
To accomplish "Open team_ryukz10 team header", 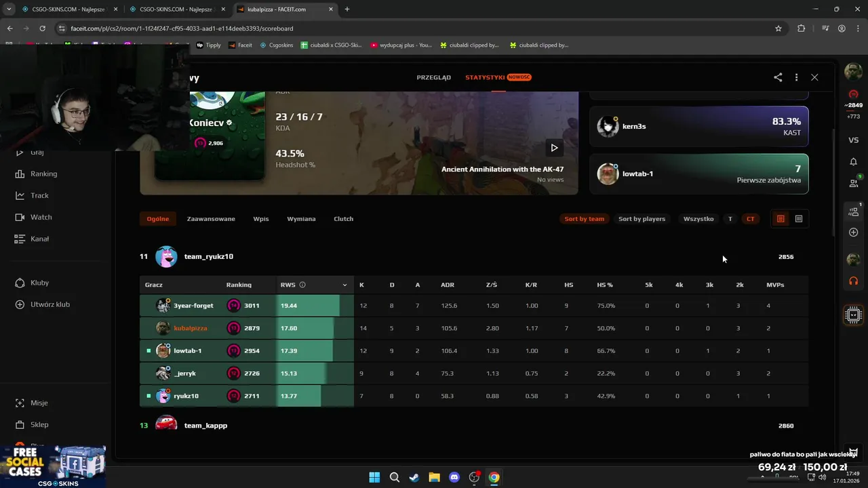I will (208, 257).
